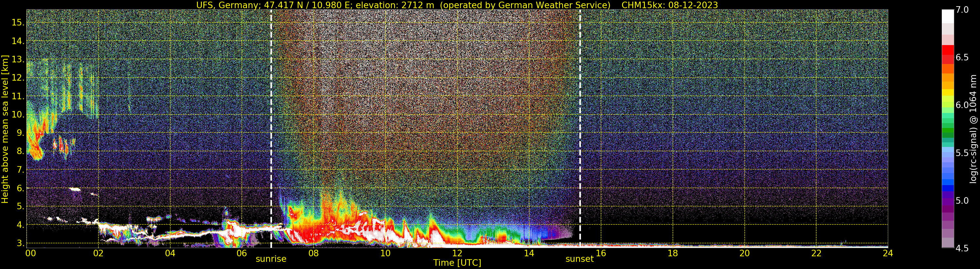Click the colorbar value '5.0'
The image size is (980, 269).
point(962,200)
